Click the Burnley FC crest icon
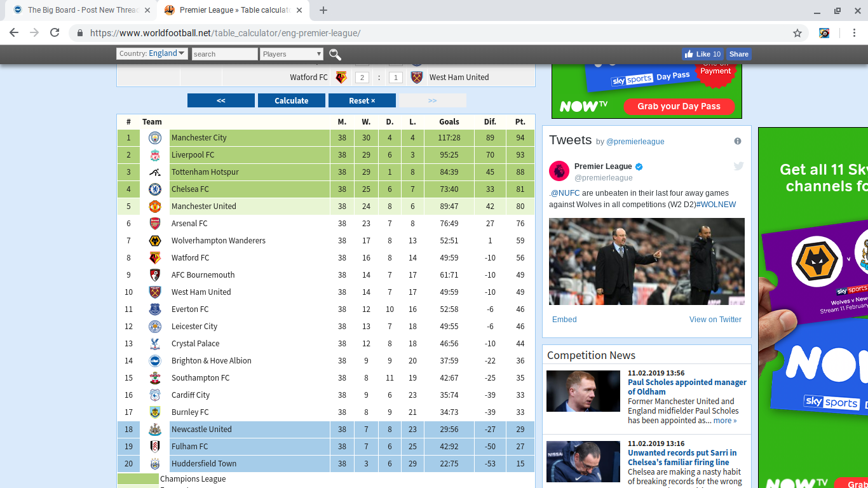 click(x=155, y=412)
